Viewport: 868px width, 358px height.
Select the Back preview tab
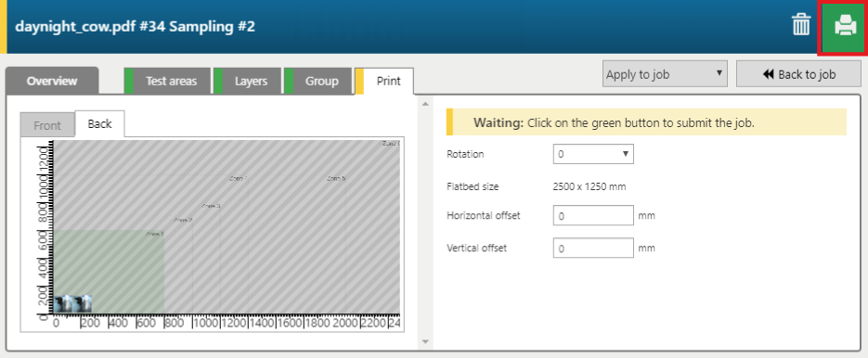(x=99, y=124)
